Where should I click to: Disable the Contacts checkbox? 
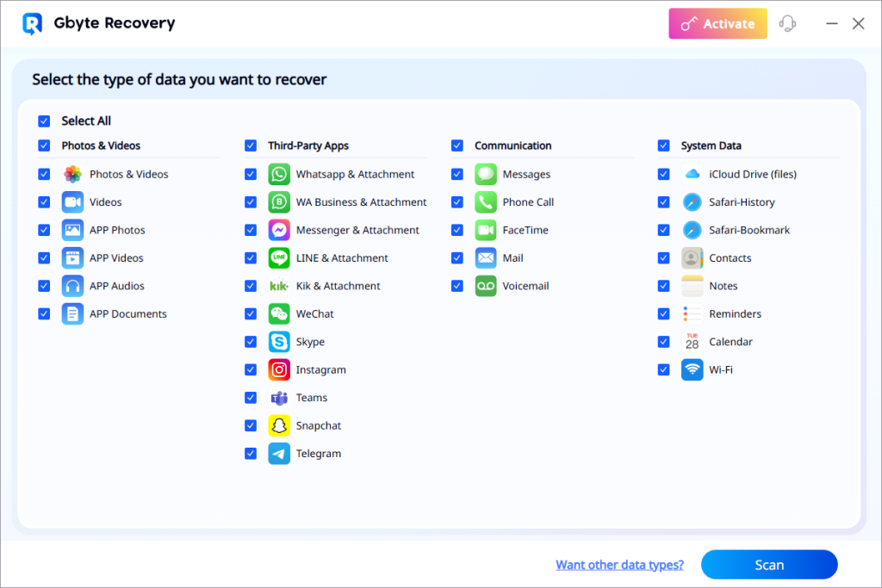tap(663, 257)
